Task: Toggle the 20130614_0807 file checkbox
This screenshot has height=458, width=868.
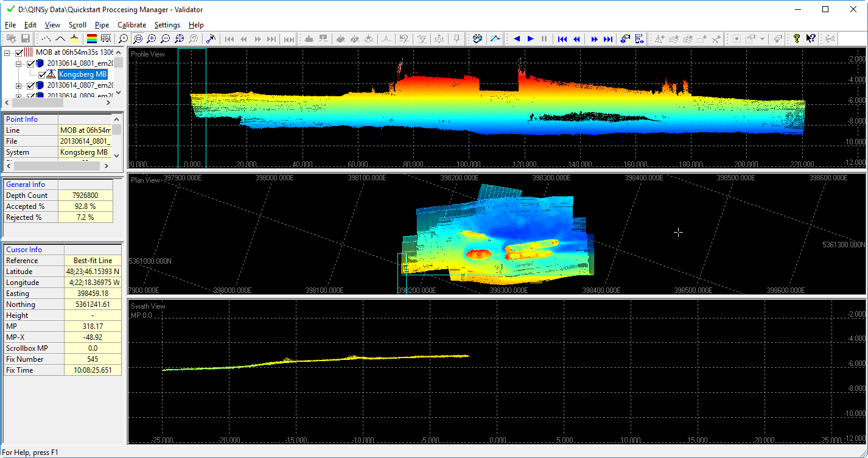Action: [31, 85]
